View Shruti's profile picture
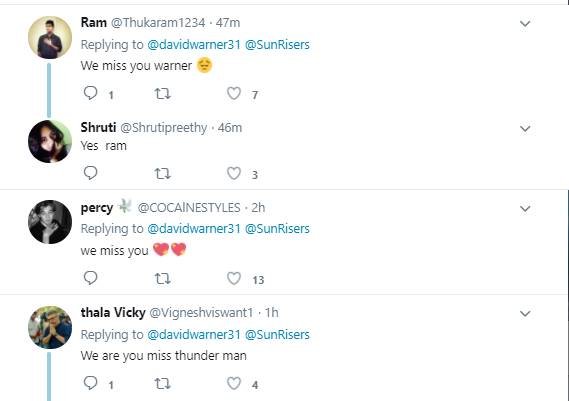This screenshot has height=401, width=569. 50,142
